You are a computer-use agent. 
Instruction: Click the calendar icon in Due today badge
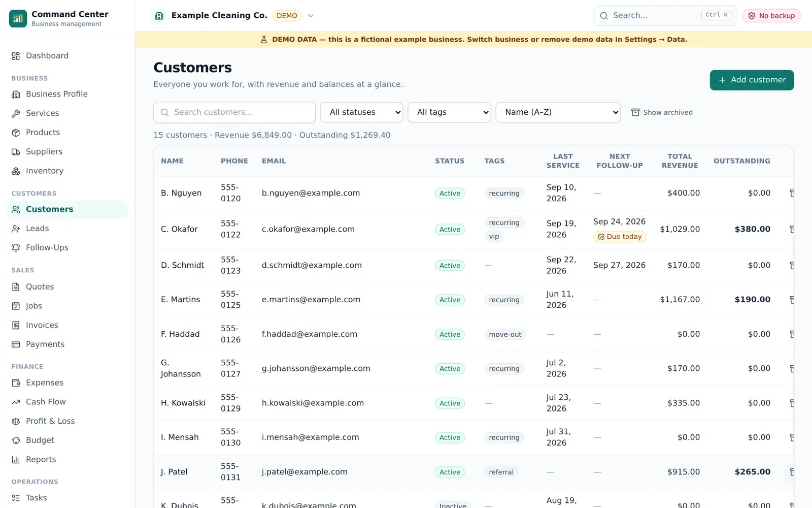click(x=601, y=237)
